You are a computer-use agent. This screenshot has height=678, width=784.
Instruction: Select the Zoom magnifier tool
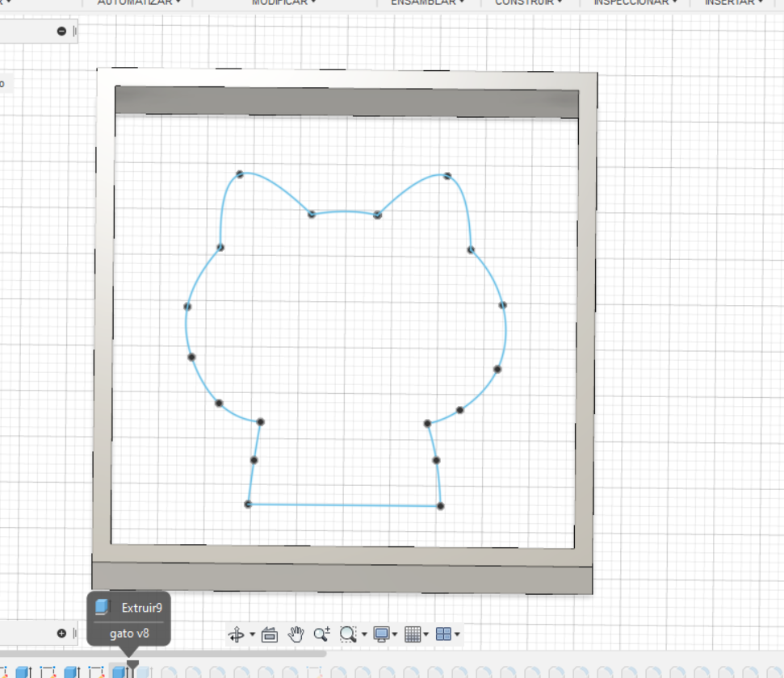point(321,634)
